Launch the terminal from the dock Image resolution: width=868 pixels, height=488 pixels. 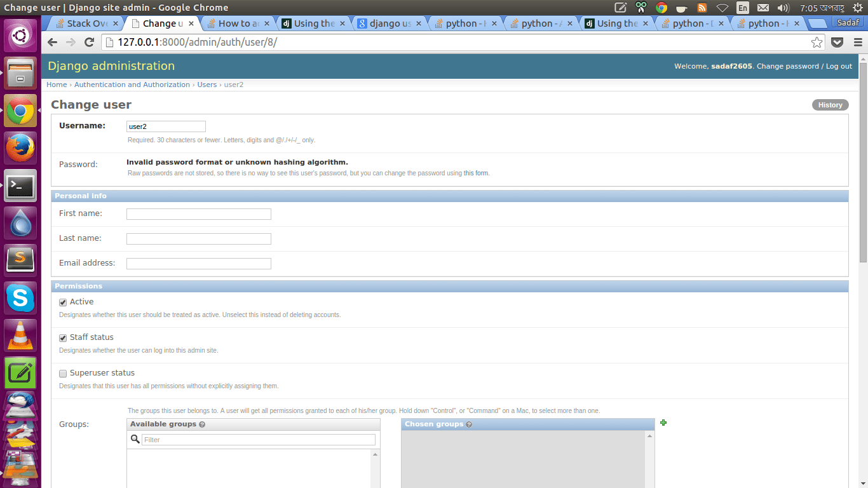[x=20, y=185]
